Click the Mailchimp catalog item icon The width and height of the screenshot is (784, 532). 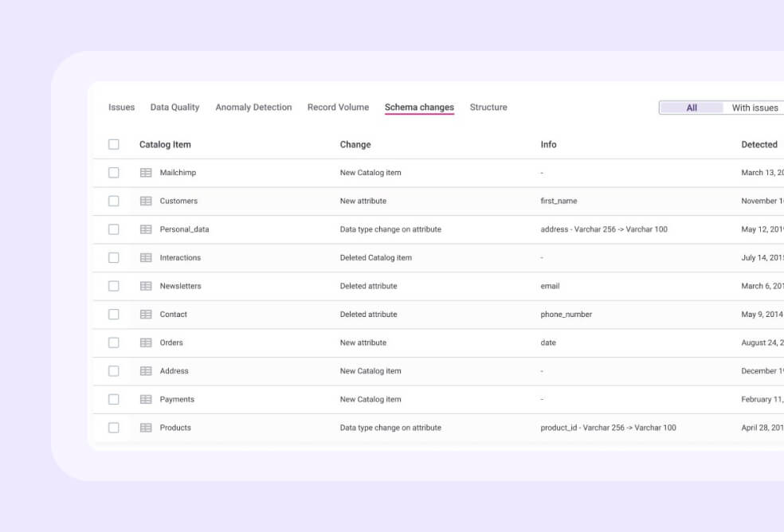[x=146, y=172]
